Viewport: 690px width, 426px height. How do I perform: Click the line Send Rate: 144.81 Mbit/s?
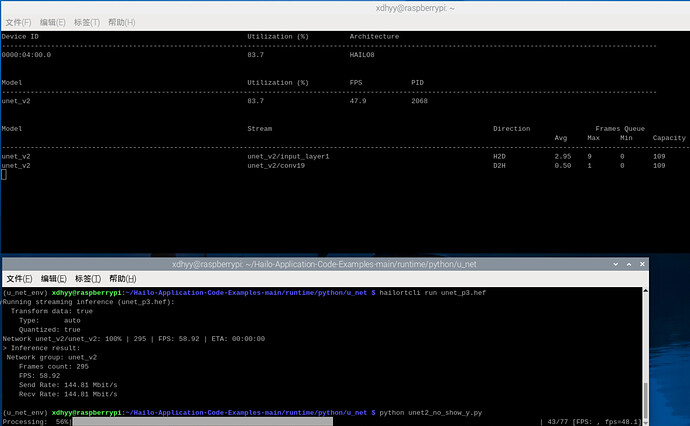[68, 385]
